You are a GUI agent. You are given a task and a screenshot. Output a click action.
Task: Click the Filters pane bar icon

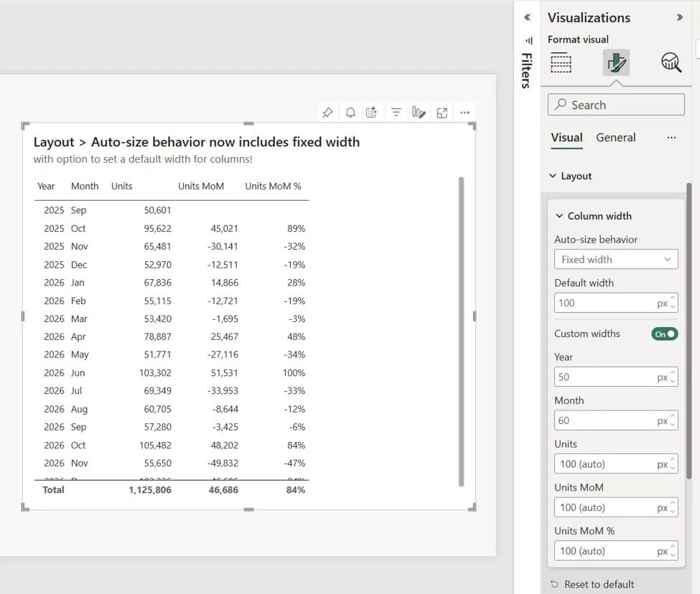(529, 41)
